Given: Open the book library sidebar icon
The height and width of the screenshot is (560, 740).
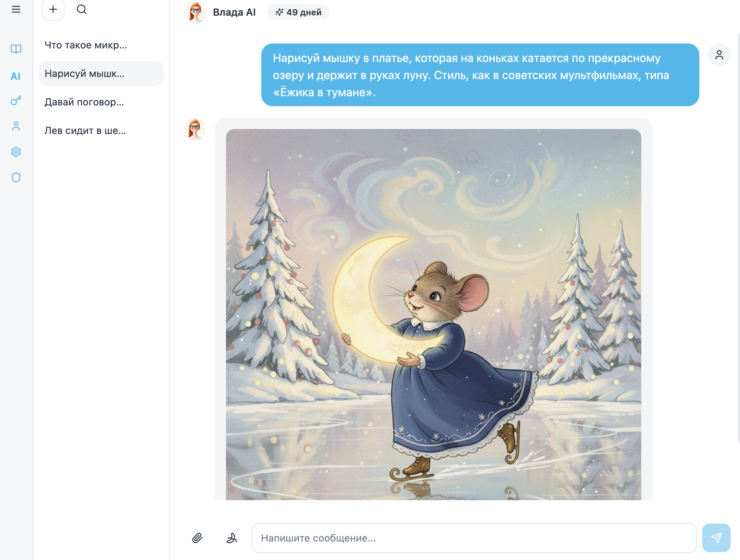Looking at the screenshot, I should (16, 49).
